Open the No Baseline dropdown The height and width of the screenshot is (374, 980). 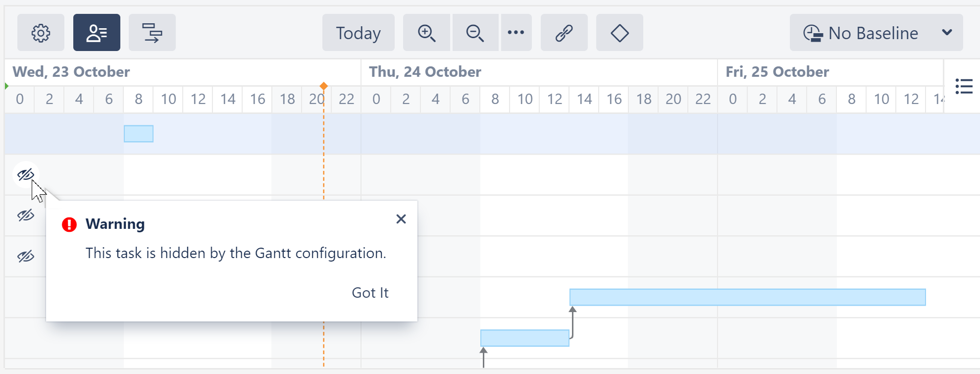862,33
